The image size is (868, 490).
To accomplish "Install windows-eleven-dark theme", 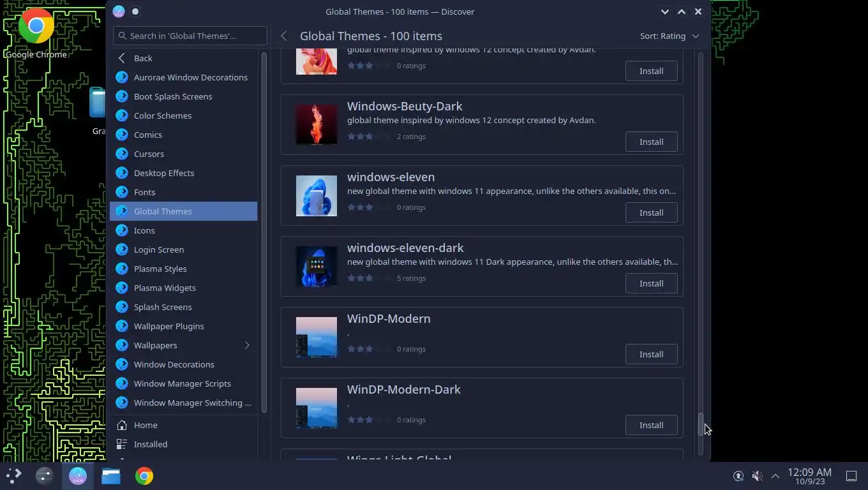I will [651, 283].
